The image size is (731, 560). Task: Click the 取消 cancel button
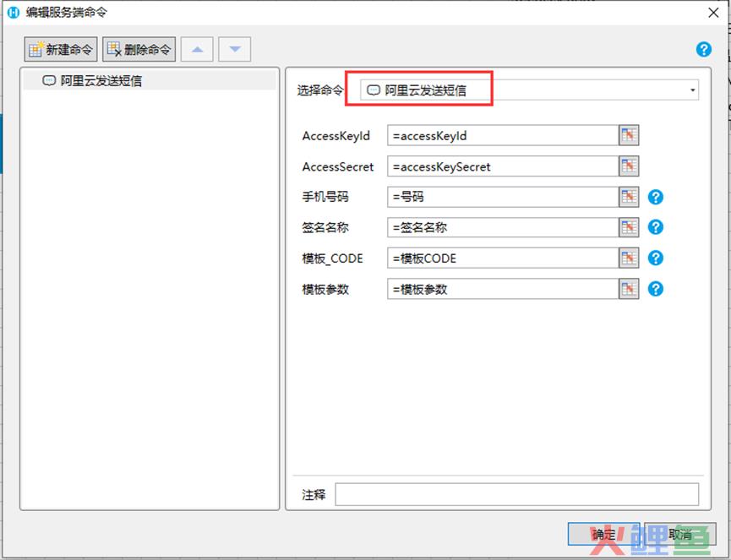click(x=679, y=534)
